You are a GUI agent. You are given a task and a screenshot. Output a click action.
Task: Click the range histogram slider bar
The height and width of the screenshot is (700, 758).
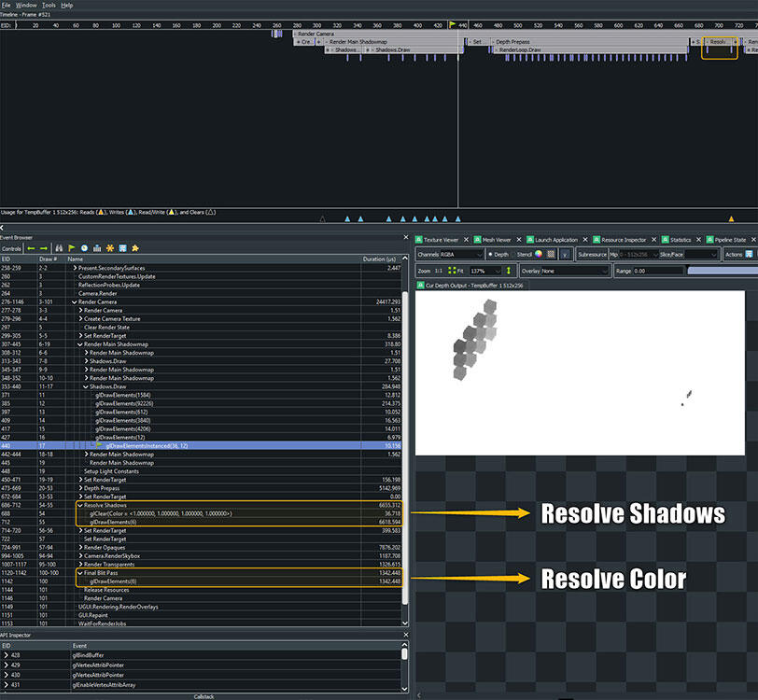[x=721, y=271]
